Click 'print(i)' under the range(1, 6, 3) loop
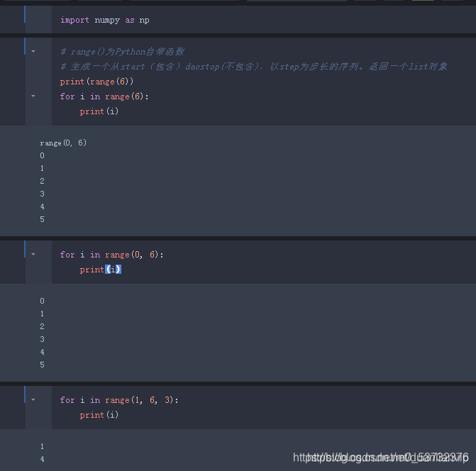Viewport: 476px width, 471px height. click(x=99, y=415)
